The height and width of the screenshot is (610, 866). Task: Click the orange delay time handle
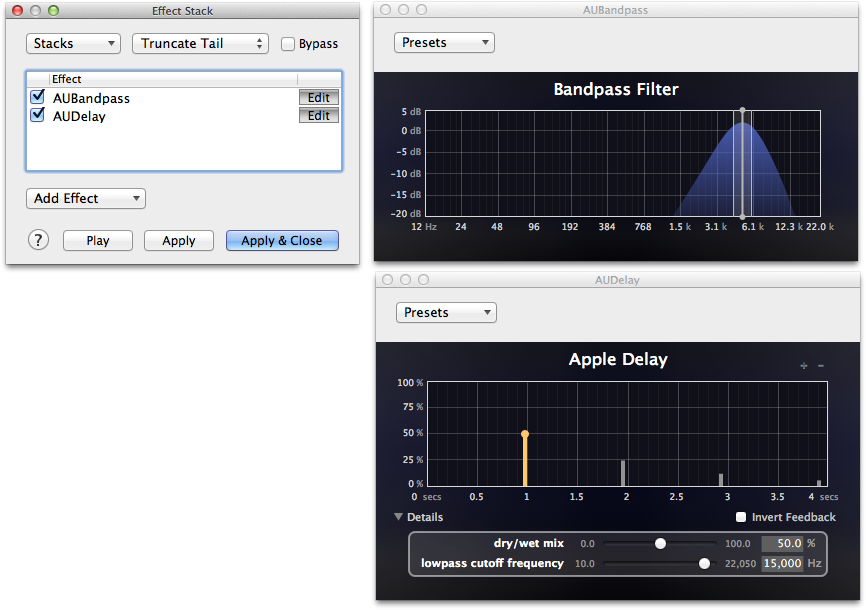click(x=525, y=434)
